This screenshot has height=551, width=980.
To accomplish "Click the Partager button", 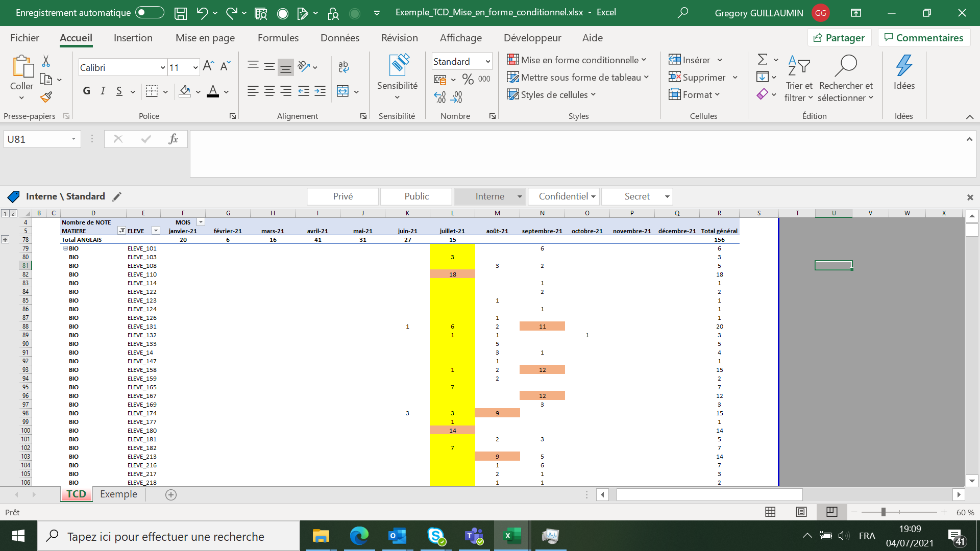I will tap(839, 37).
